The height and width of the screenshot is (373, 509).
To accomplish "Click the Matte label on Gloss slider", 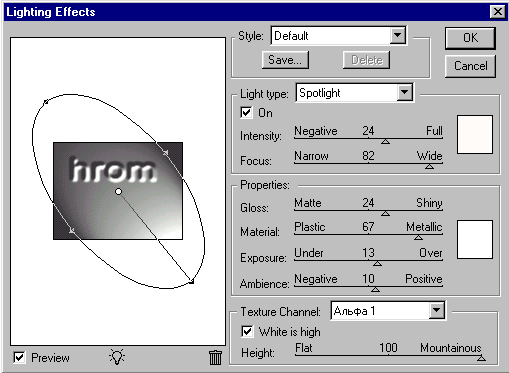I will (308, 203).
